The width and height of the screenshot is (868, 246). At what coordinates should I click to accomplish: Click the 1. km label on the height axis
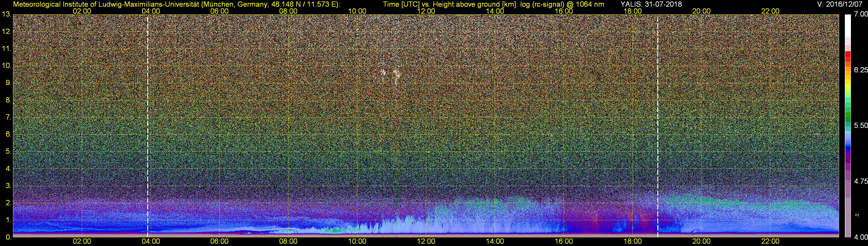tap(8, 220)
